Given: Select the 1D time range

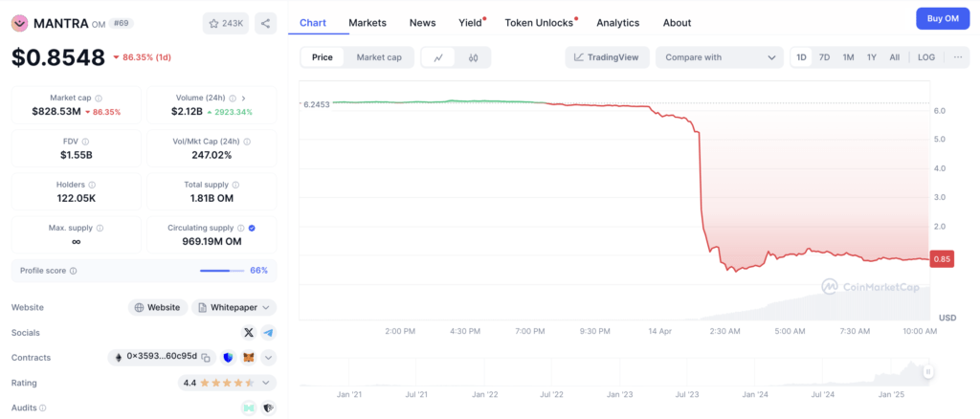Looking at the screenshot, I should click(801, 57).
